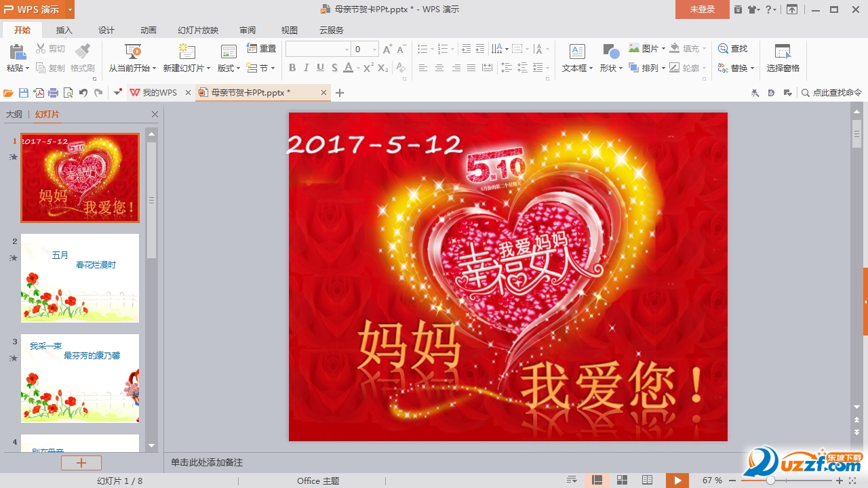
Task: Click the shapes (形状) icon
Action: (x=611, y=52)
